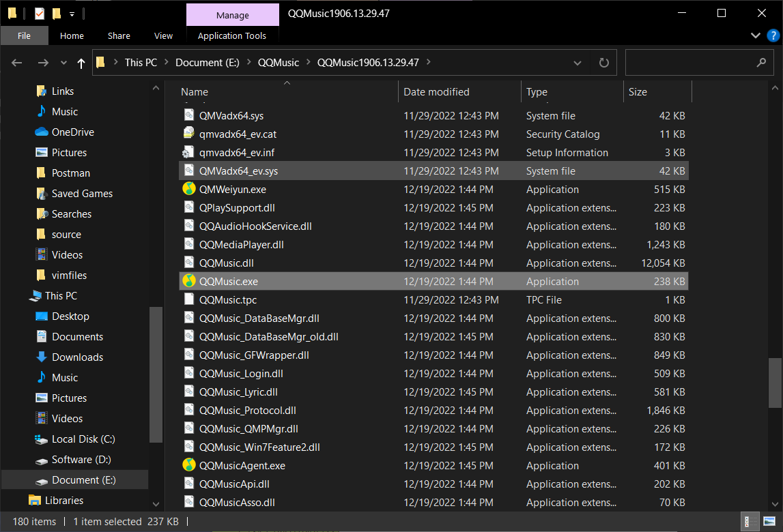783x532 pixels.
Task: Sort by the Type column header
Action: point(573,92)
